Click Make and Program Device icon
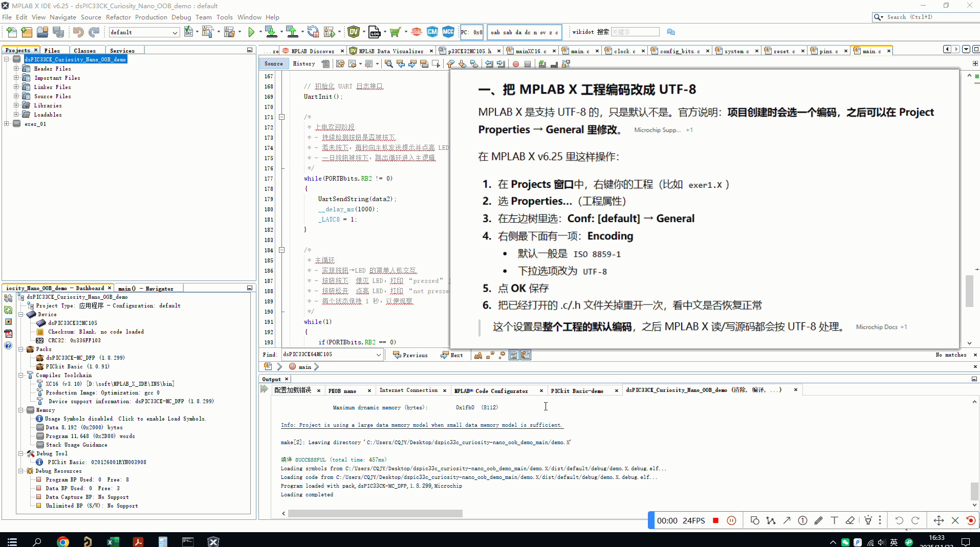 click(x=271, y=32)
